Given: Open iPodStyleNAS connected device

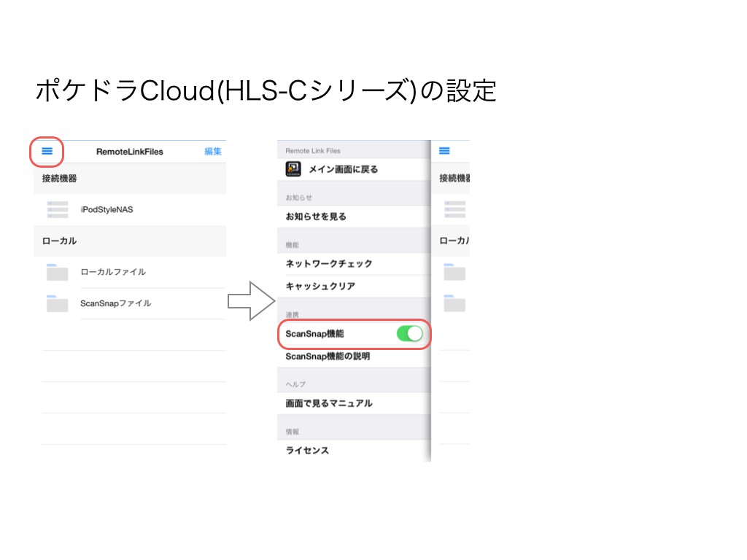Looking at the screenshot, I should click(x=107, y=209).
